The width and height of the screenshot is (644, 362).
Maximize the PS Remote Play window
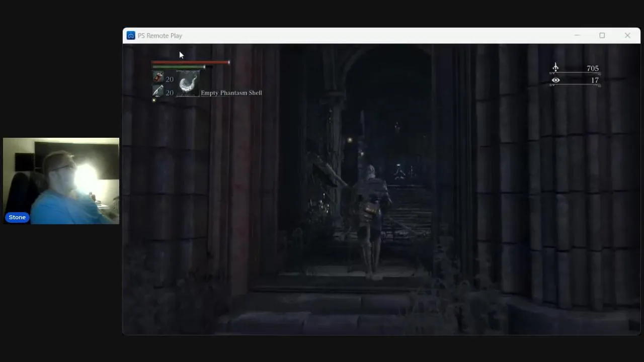tap(602, 35)
